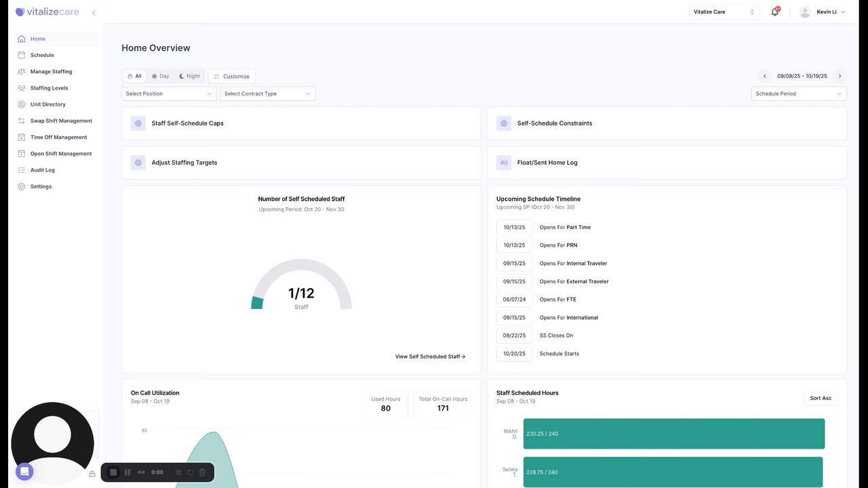Open the Select Position dropdown
The width and height of the screenshot is (868, 488).
click(170, 94)
